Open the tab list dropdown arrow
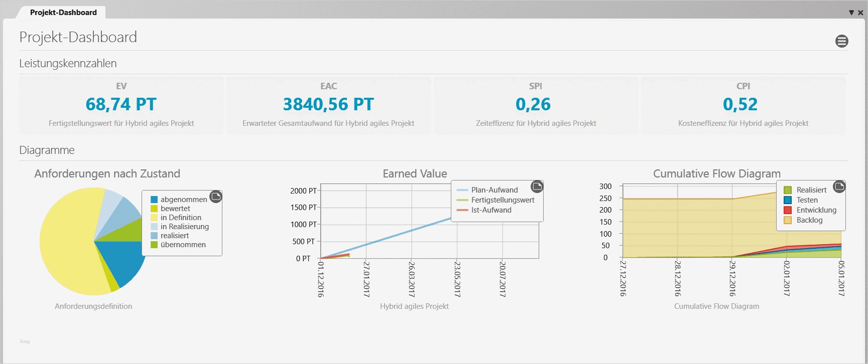This screenshot has width=868, height=364. (851, 13)
